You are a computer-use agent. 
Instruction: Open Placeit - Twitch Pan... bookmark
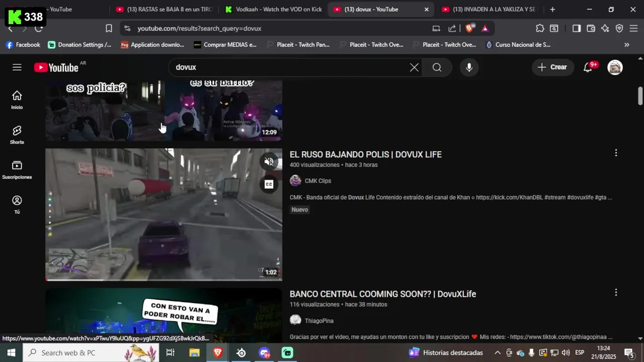[x=298, y=45]
